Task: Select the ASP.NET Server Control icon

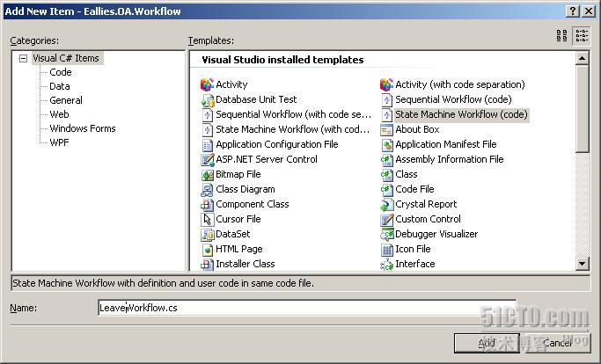Action: pos(207,159)
